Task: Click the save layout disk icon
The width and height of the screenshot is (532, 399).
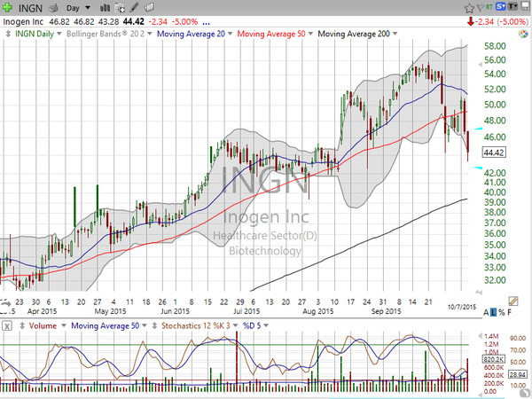Action: [525, 6]
